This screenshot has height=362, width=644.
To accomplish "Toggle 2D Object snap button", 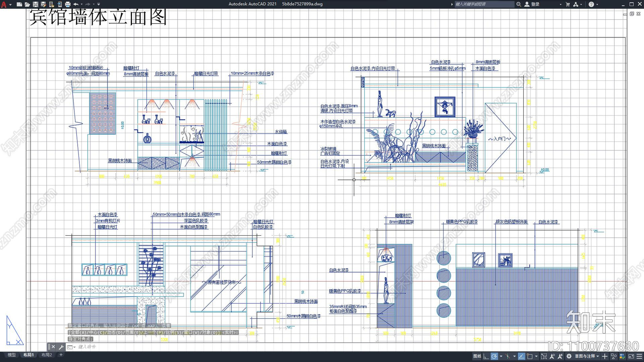I will 530,356.
